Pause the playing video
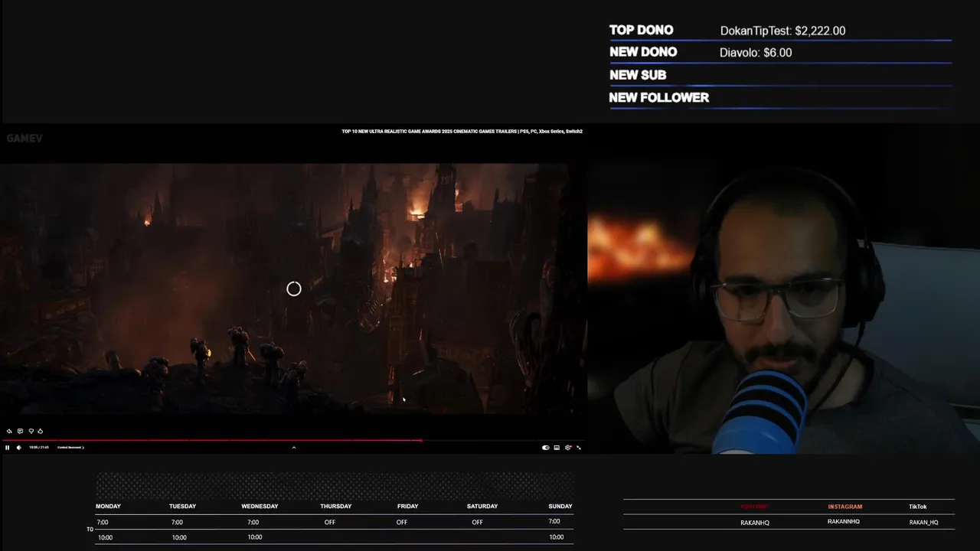The width and height of the screenshot is (980, 551). (7, 448)
